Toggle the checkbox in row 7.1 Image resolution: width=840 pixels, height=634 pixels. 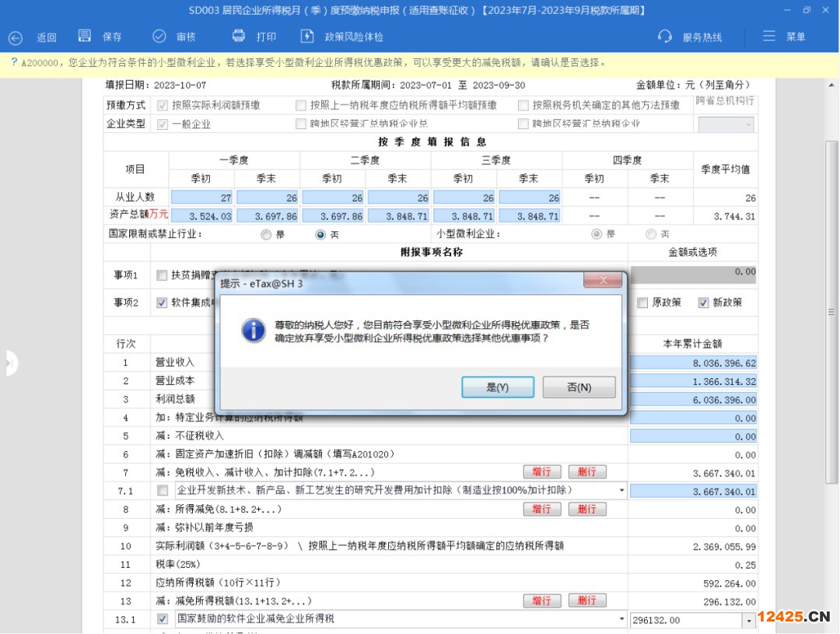click(163, 491)
